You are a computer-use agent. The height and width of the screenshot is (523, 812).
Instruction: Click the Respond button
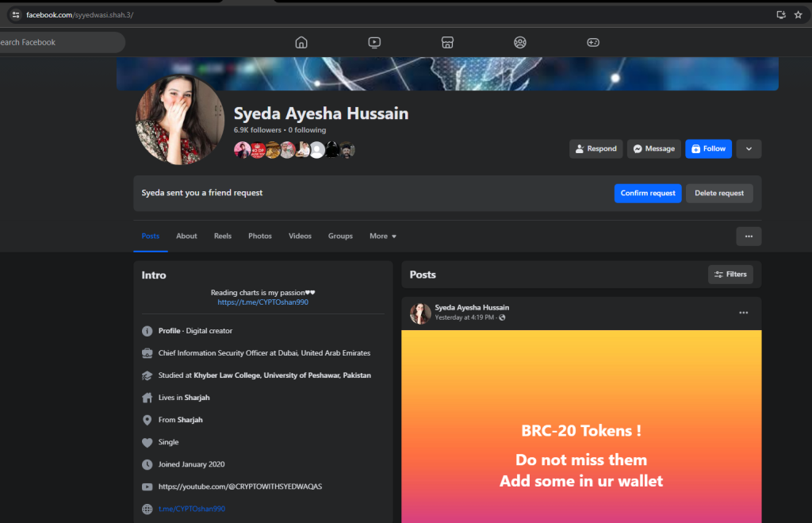coord(596,148)
